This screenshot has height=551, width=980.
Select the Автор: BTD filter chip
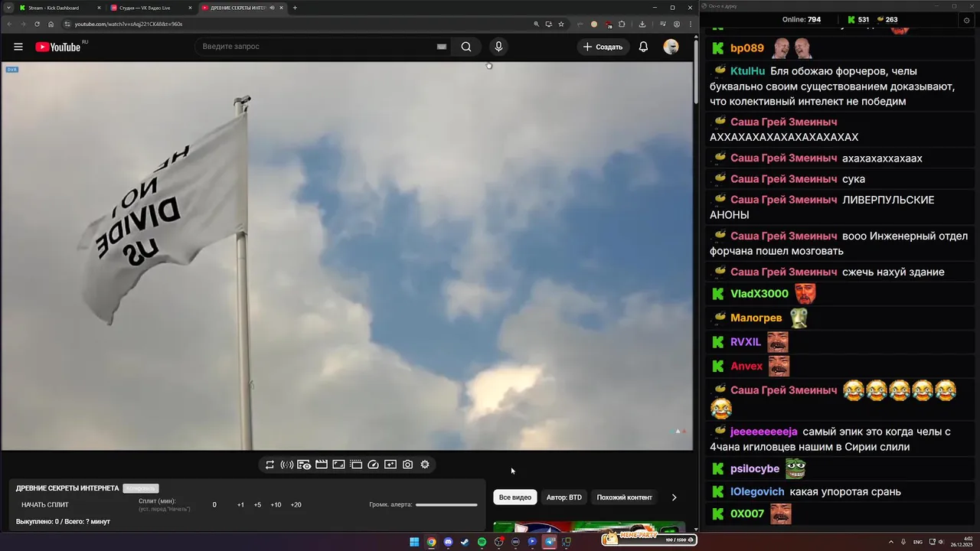pyautogui.click(x=564, y=497)
